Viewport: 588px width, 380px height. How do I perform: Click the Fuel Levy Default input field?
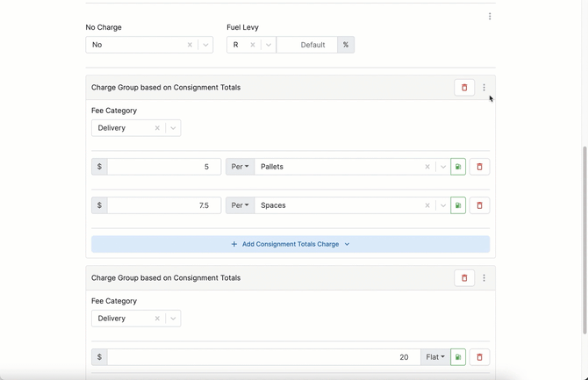pos(307,45)
